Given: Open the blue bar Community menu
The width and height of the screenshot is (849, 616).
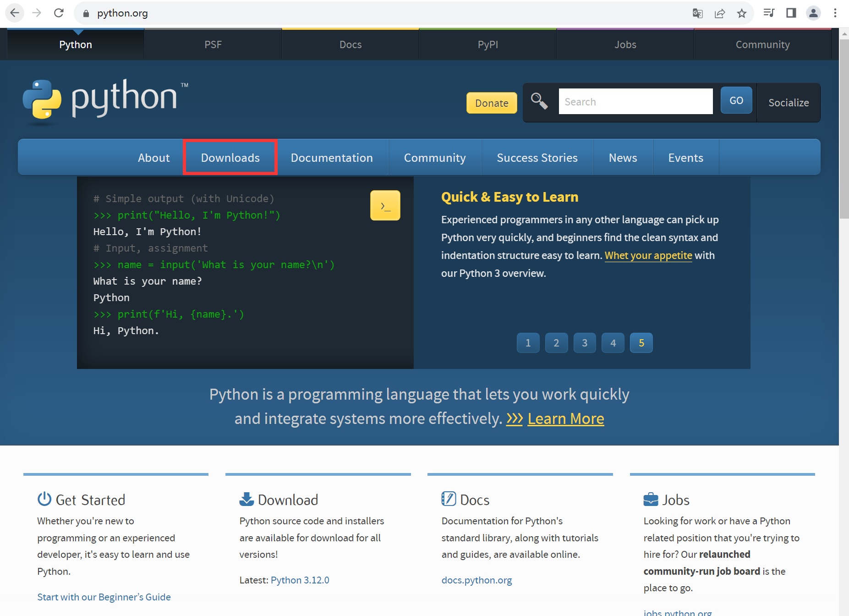Looking at the screenshot, I should [435, 158].
